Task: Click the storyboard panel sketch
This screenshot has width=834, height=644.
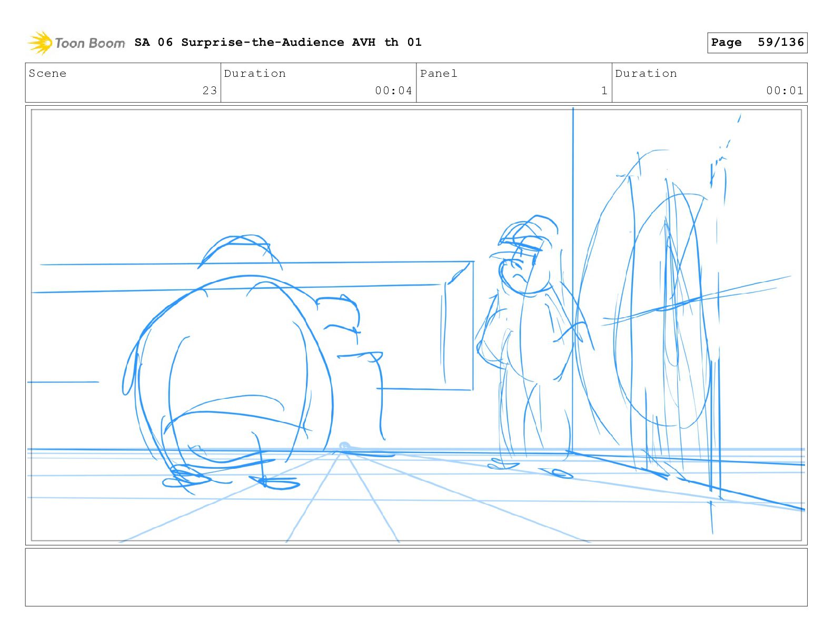Action: pyautogui.click(x=416, y=325)
